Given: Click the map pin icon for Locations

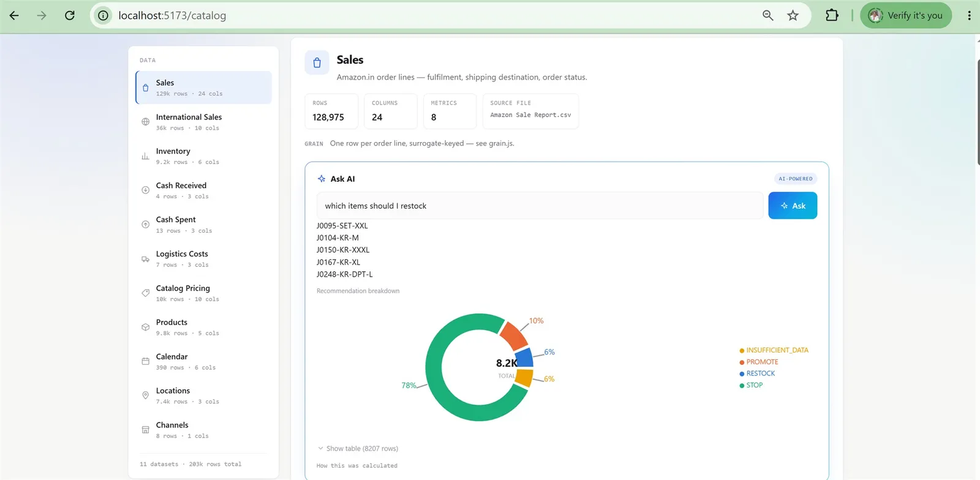Looking at the screenshot, I should click(145, 396).
